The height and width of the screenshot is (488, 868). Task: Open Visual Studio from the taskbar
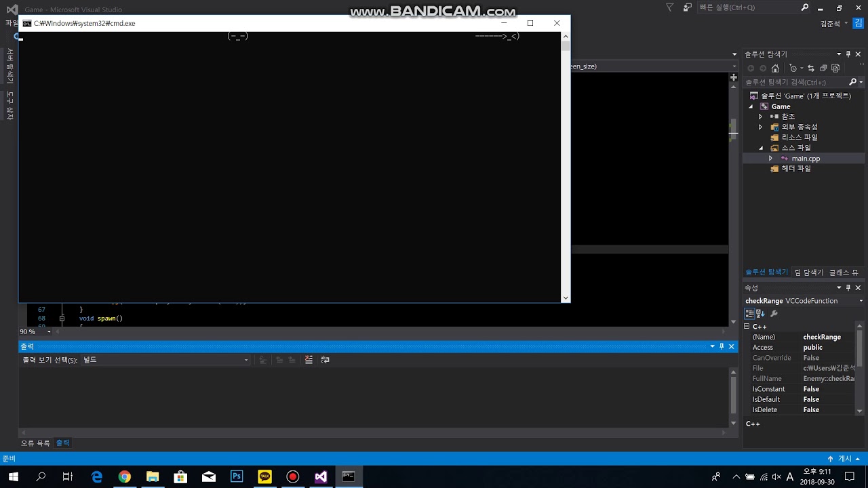point(321,476)
